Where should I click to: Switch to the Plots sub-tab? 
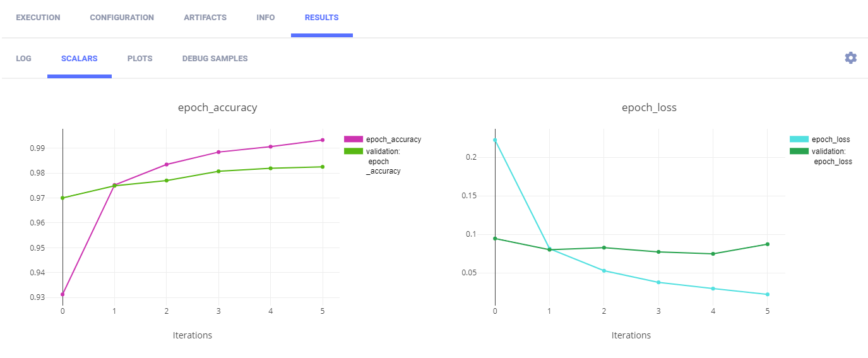[x=140, y=59]
